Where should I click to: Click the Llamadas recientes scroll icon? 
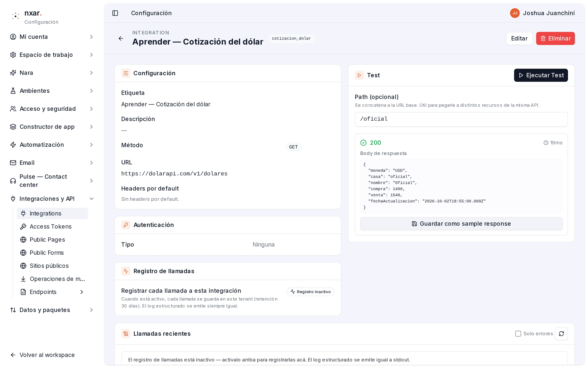(x=126, y=334)
